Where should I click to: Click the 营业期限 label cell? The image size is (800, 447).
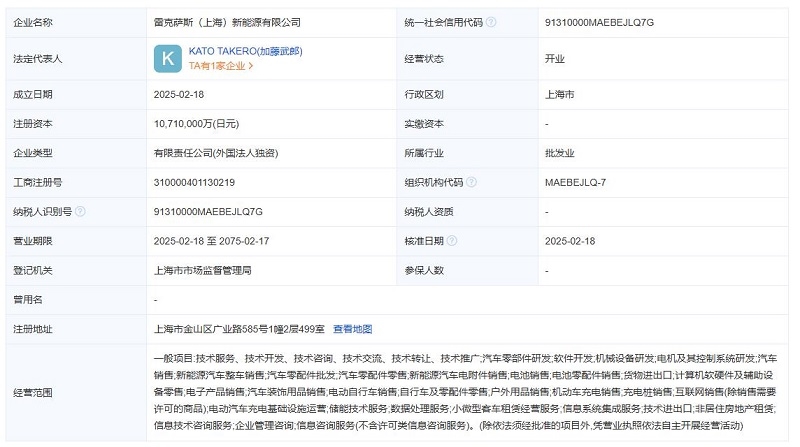pos(76,241)
